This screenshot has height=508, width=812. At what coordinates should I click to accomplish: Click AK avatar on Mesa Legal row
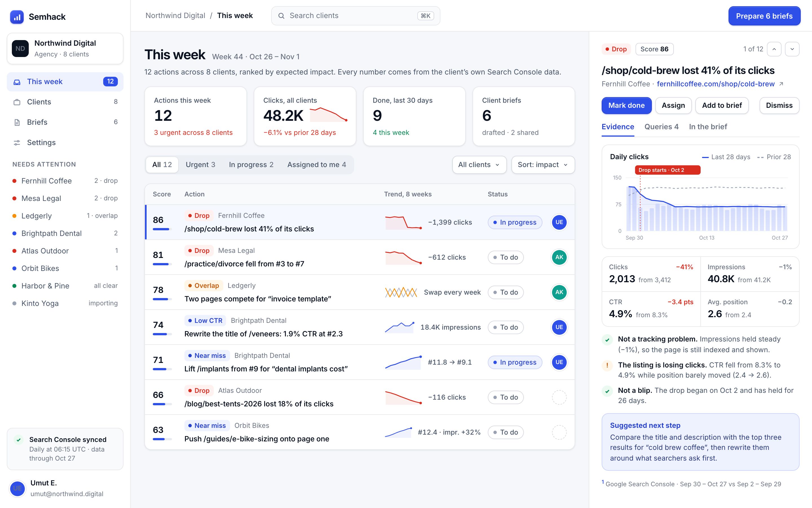click(559, 257)
